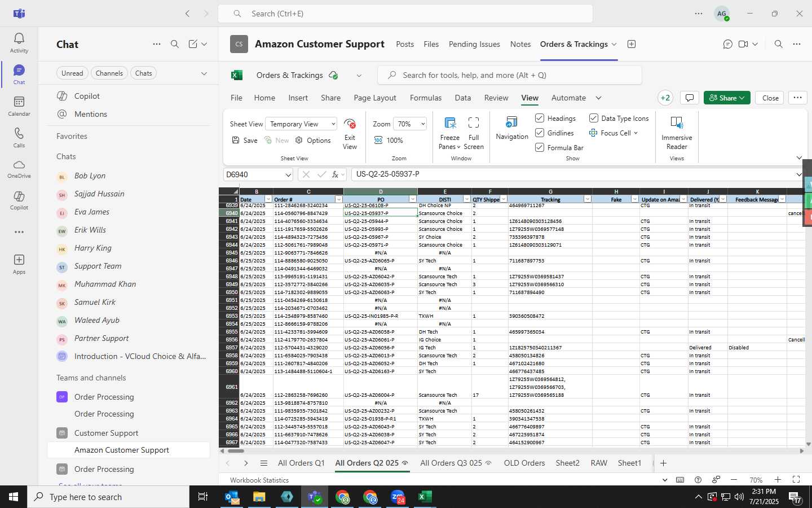The height and width of the screenshot is (508, 812).
Task: Open Focus Cell dropdown arrow
Action: [636, 133]
